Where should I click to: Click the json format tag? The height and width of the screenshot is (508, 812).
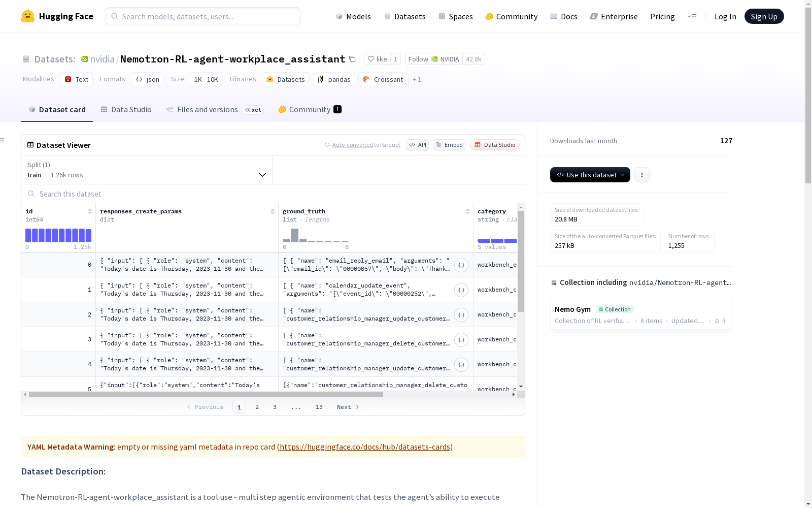point(148,79)
